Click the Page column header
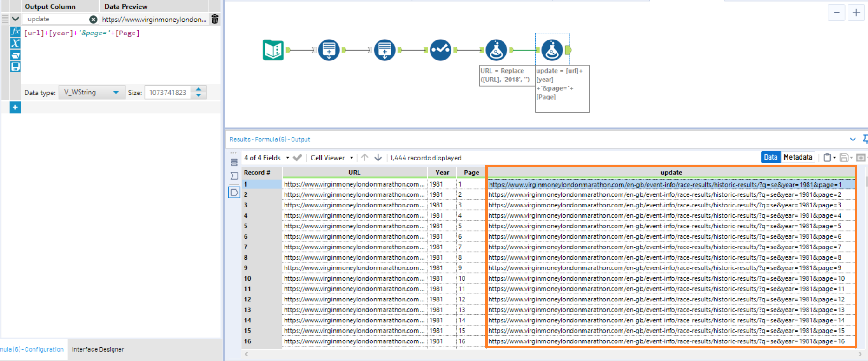The image size is (868, 361). (471, 173)
